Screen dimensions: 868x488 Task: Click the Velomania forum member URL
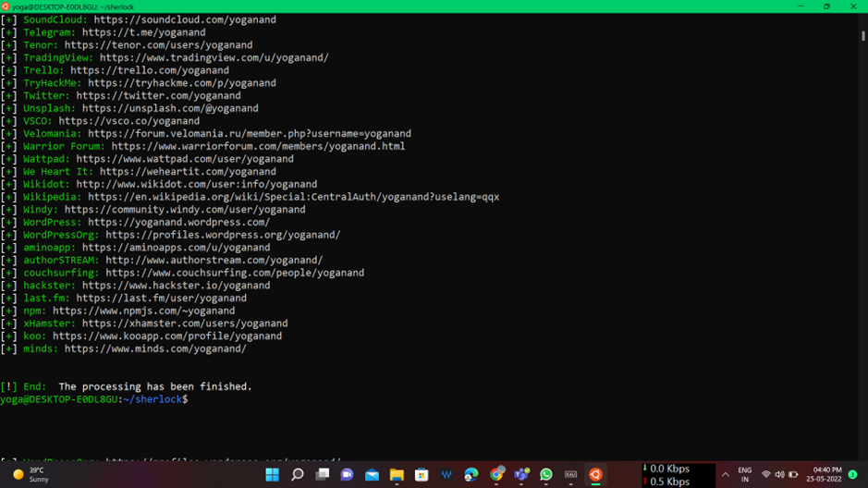coord(250,133)
